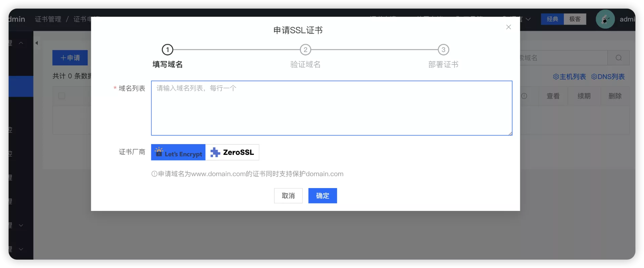The image size is (644, 268).
Task: Close the SSL certificate dialog
Action: click(x=508, y=27)
